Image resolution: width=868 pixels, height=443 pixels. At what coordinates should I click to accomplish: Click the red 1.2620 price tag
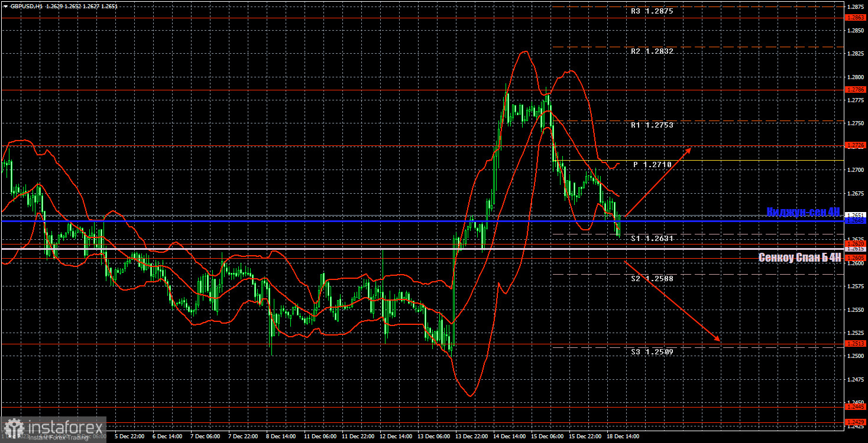856,243
